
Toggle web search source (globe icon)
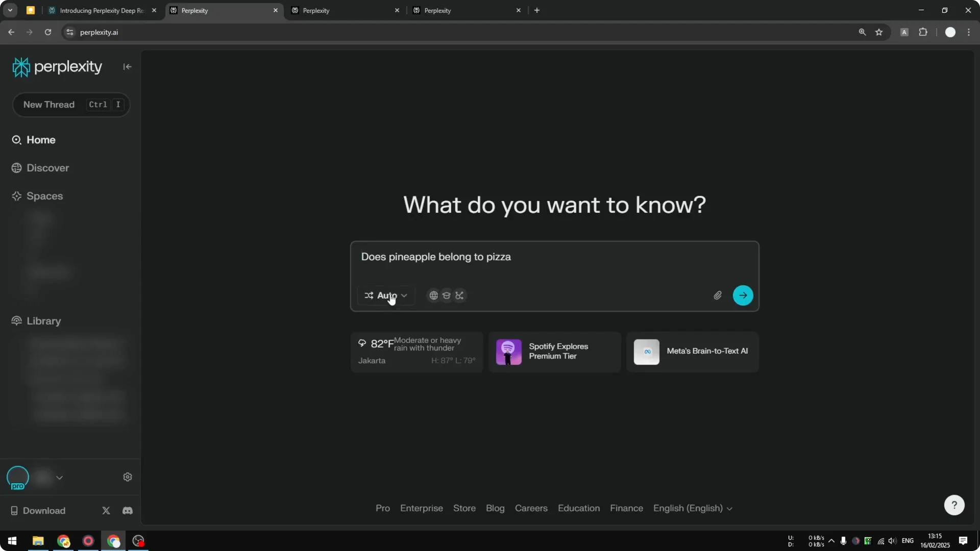433,295
